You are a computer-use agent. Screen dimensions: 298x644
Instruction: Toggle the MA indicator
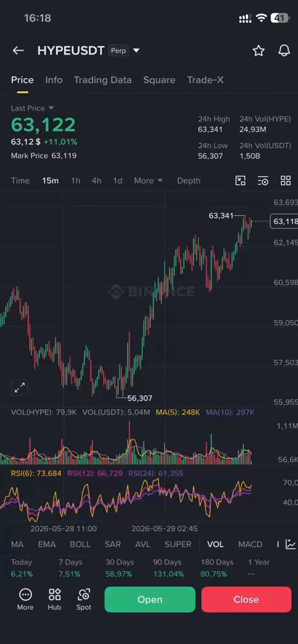(17, 544)
